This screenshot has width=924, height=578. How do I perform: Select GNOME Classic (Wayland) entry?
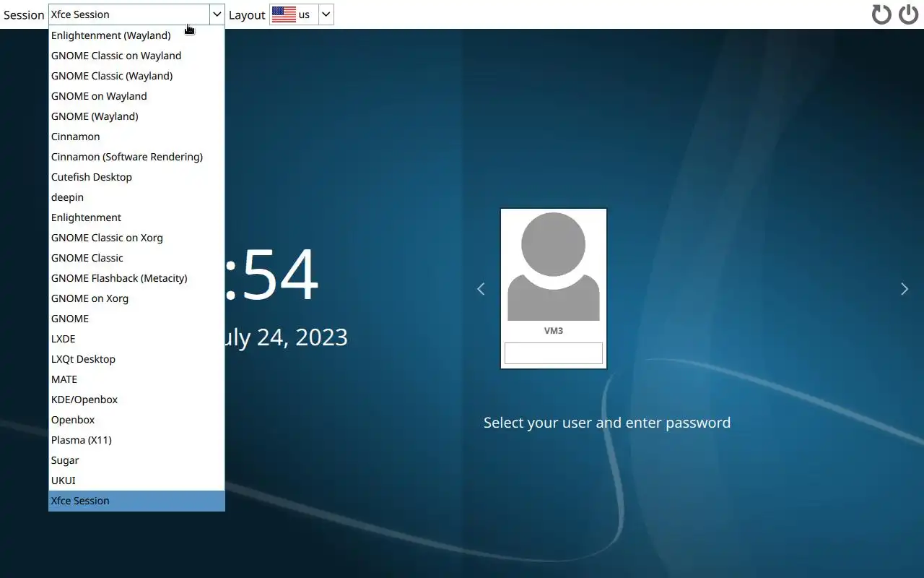(x=136, y=76)
